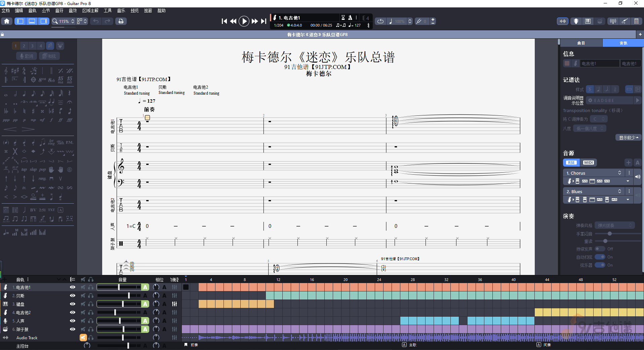Viewport: 644px width, 350px height.
Task: Show the guitar fretboard view
Action: (x=576, y=21)
